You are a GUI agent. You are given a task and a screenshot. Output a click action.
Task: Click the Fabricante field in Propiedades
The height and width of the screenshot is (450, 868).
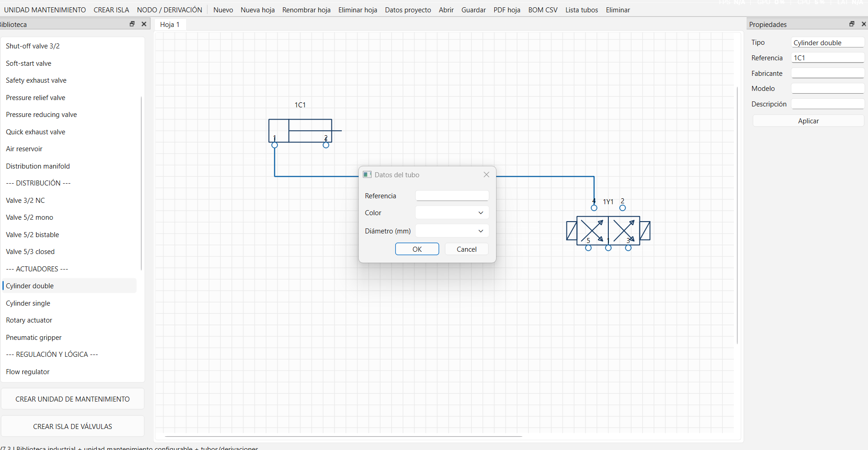(x=827, y=73)
